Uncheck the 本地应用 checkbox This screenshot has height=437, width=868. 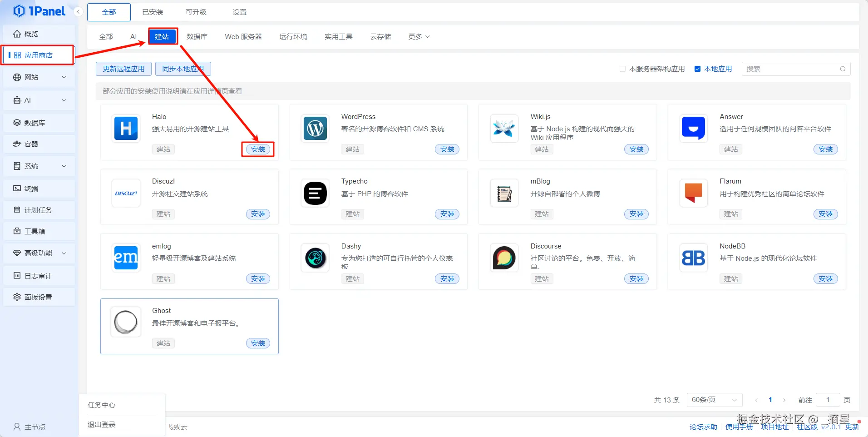point(697,69)
